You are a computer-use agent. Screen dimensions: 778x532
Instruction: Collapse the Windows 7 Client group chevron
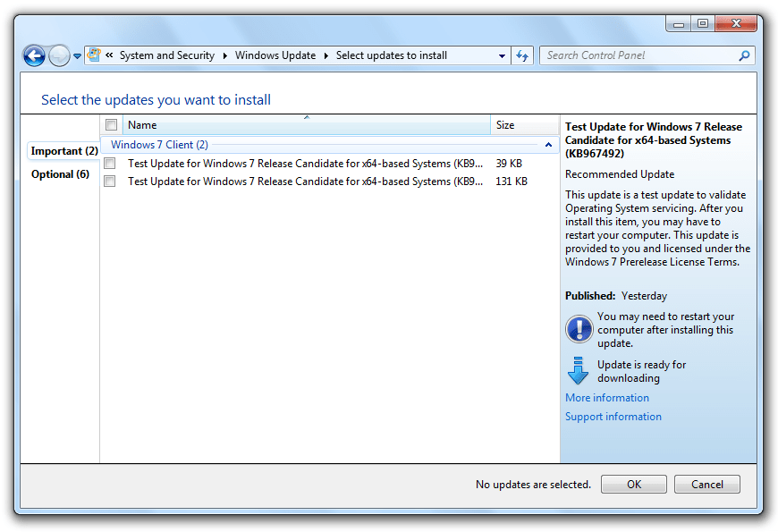(x=548, y=145)
